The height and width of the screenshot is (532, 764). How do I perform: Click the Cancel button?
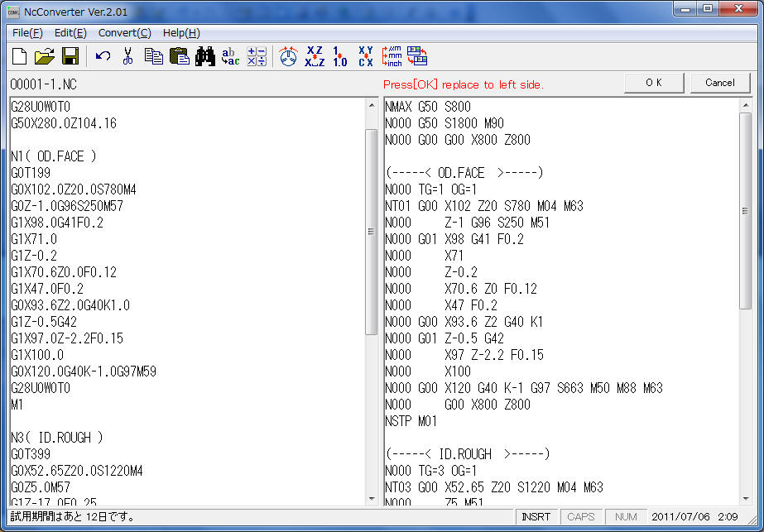click(720, 83)
